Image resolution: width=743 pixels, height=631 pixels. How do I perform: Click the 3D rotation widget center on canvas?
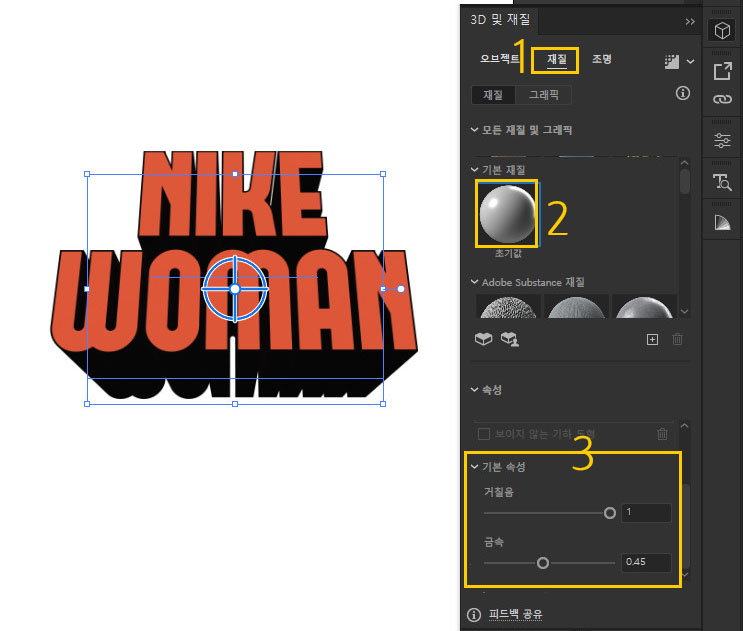(x=235, y=289)
